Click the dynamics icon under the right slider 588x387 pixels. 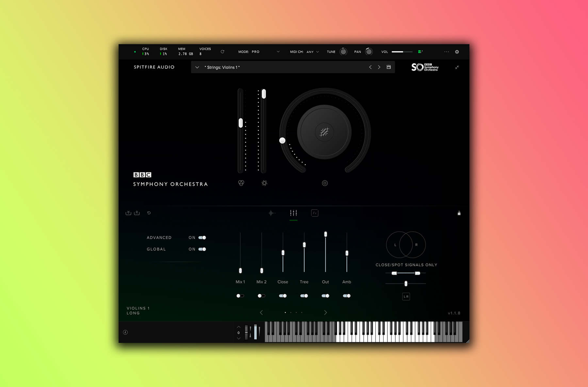click(264, 183)
